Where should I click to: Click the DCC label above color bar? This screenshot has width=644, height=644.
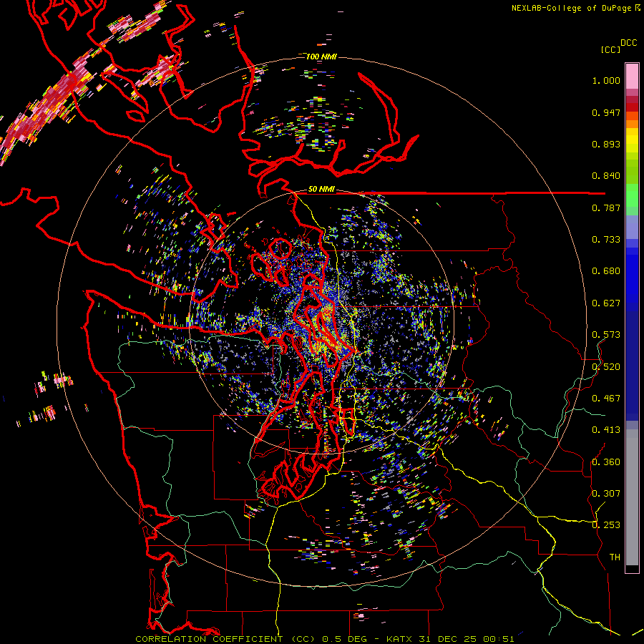[628, 43]
